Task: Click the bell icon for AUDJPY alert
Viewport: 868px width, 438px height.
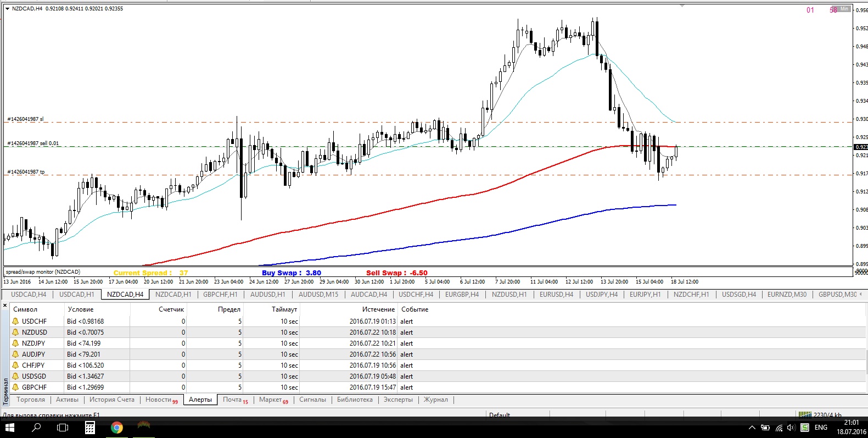Action: [x=15, y=354]
